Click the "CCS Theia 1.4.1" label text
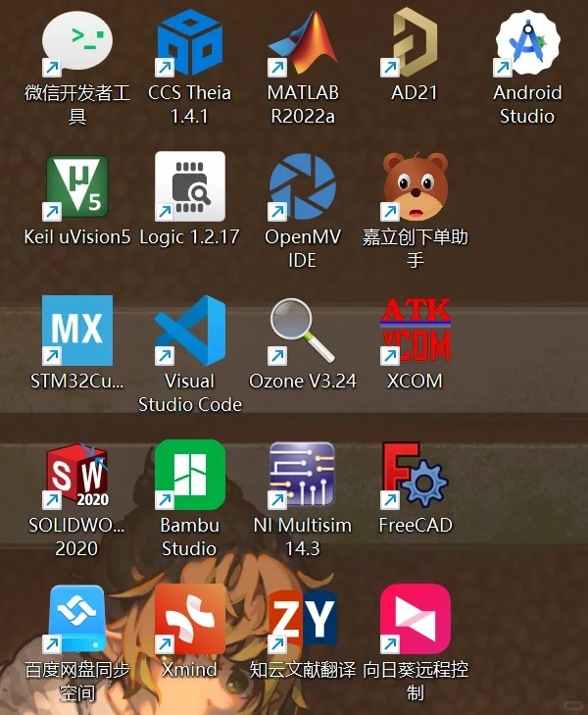 pos(189,104)
